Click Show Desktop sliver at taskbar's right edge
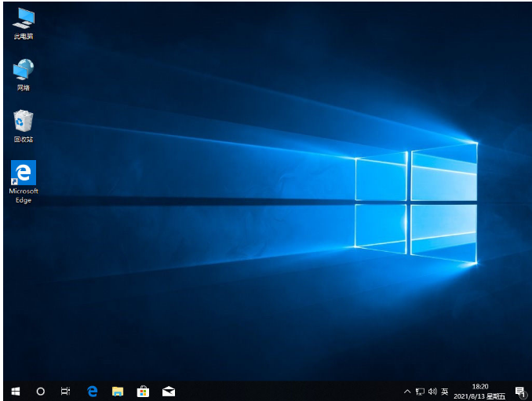This screenshot has width=532, height=401. pos(530,391)
